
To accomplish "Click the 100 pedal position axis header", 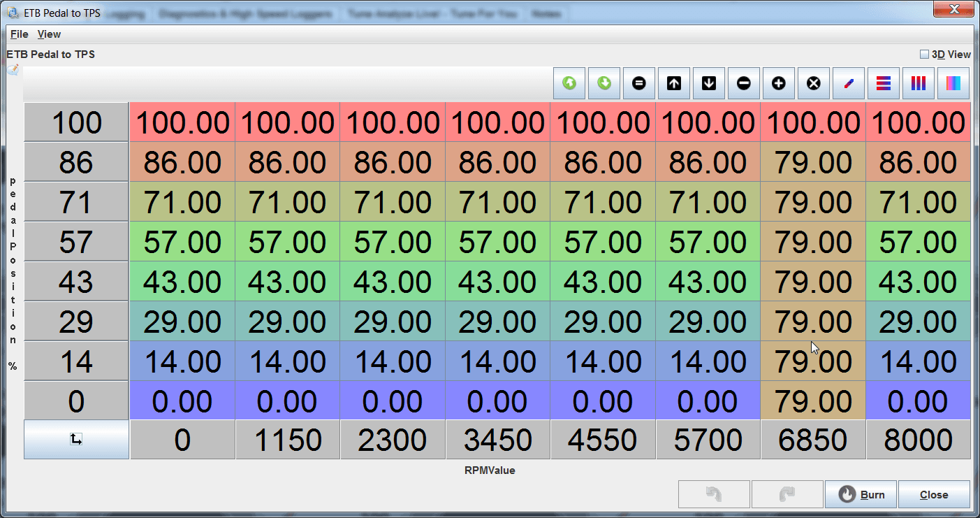I will 76,122.
